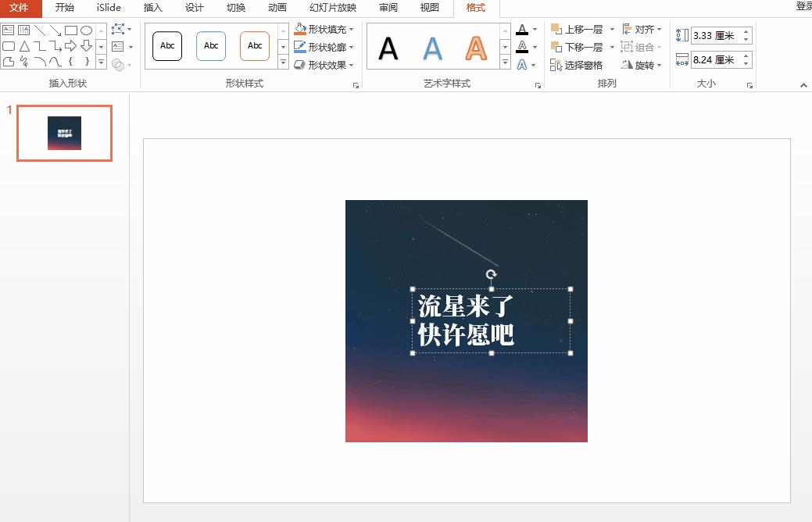The width and height of the screenshot is (812, 522).
Task: Click the shape height icon
Action: click(682, 35)
